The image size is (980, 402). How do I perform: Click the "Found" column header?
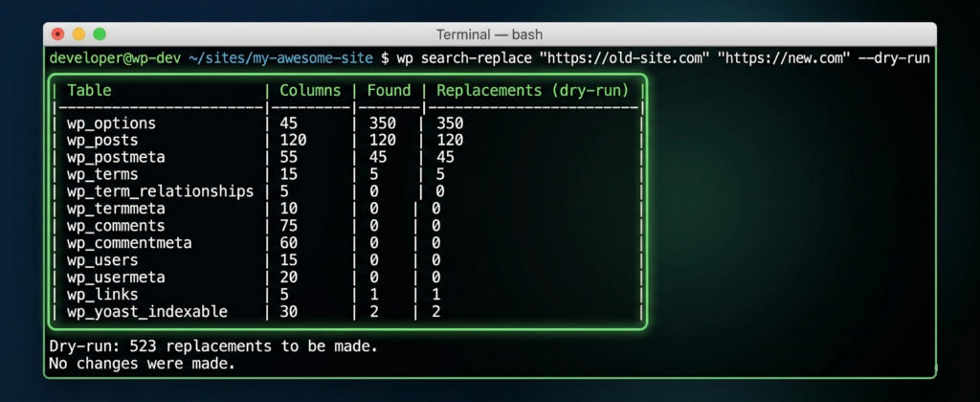tap(389, 91)
